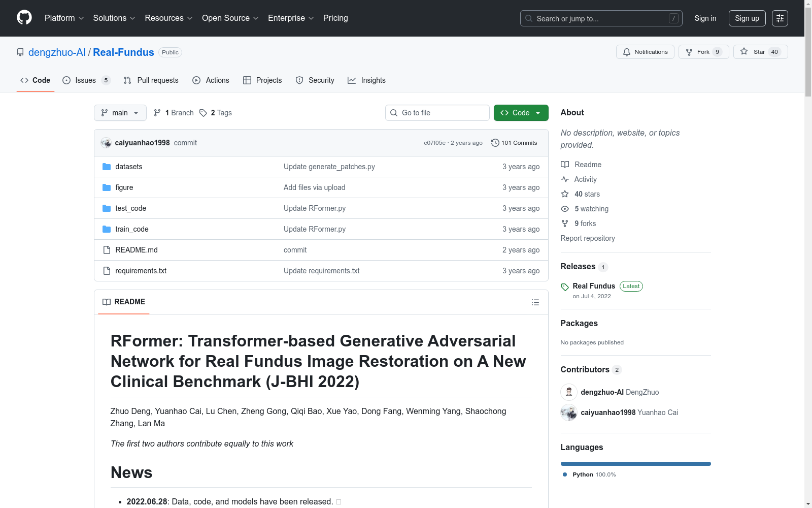Click the branch icon beside 1 Branch
Screen dimensions: 812x508
[x=157, y=113]
